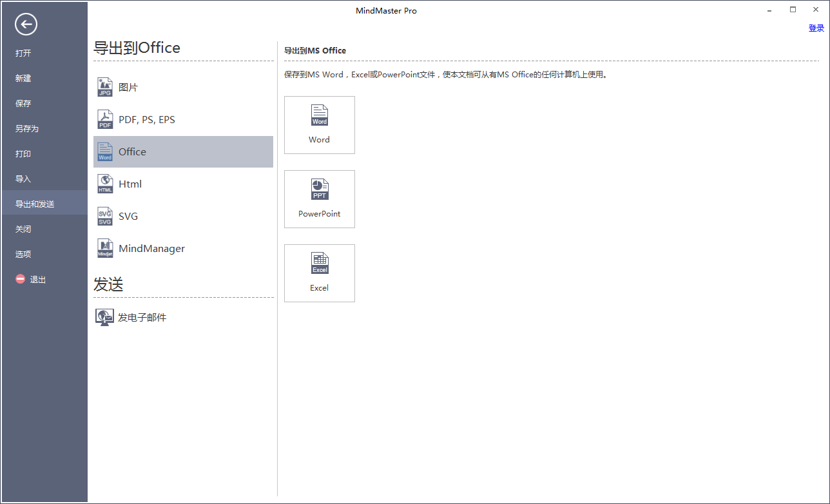Choose the 图片 export option
This screenshot has height=504, width=830.
coord(128,87)
